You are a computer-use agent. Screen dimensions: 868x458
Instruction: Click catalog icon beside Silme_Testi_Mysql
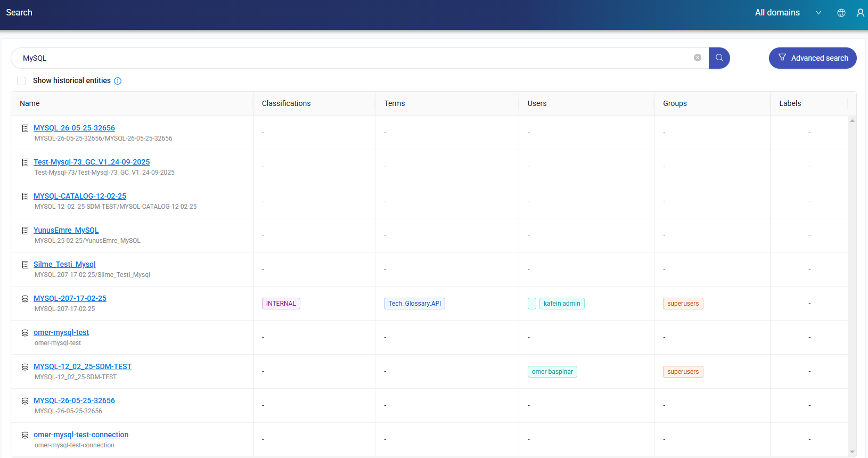[x=25, y=265]
